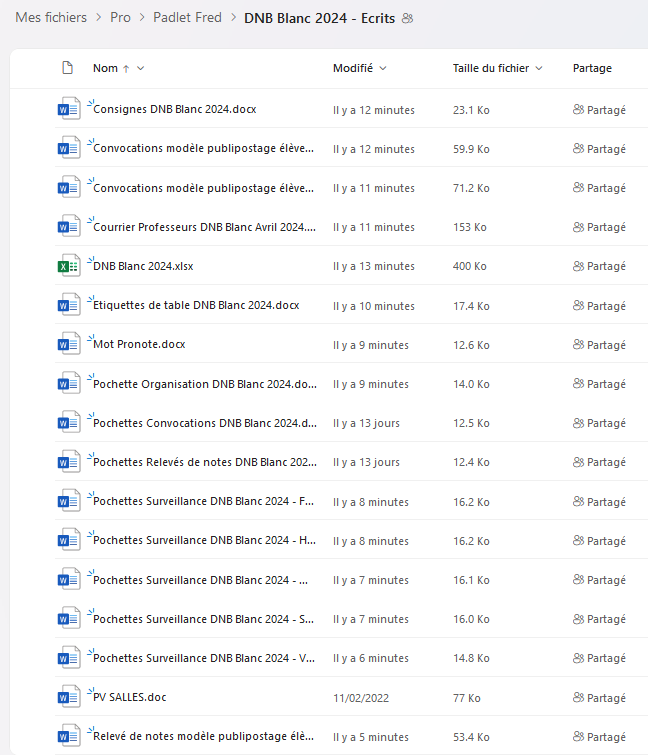Open Pochettes Surveillance DNB Blanc 2024 - H file

(x=205, y=540)
